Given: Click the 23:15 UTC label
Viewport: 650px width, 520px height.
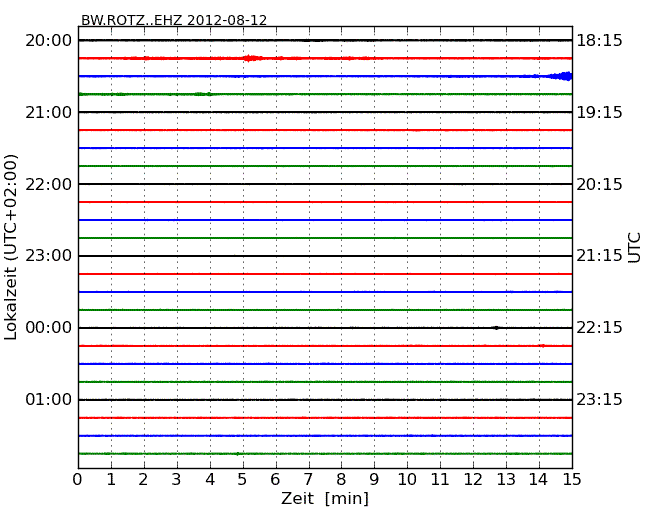Looking at the screenshot, I should (599, 400).
